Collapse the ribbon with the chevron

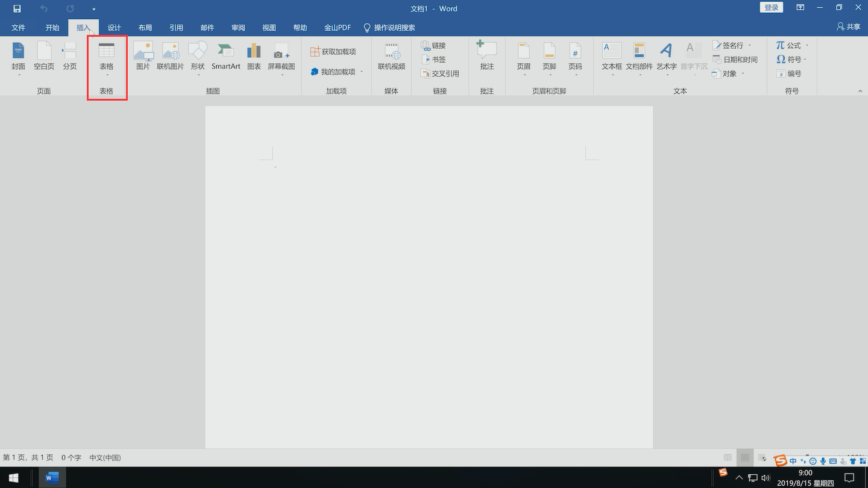click(x=860, y=91)
